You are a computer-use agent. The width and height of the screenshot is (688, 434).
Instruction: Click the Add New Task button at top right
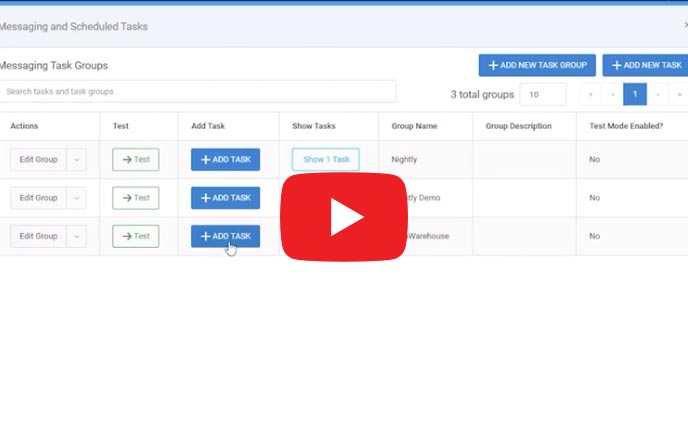[x=646, y=65]
